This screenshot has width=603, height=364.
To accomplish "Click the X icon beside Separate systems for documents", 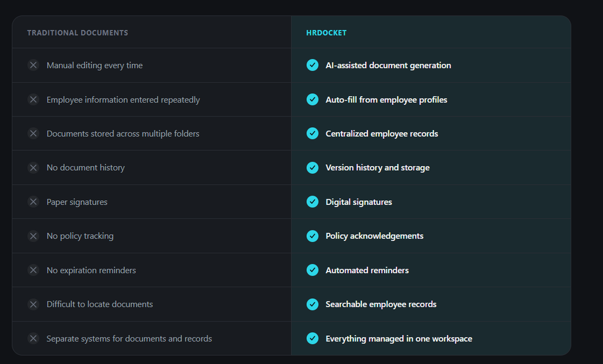I will pos(34,338).
